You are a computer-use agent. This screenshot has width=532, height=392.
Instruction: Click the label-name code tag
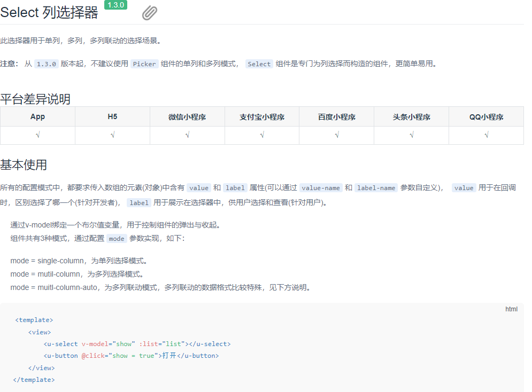pyautogui.click(x=375, y=187)
